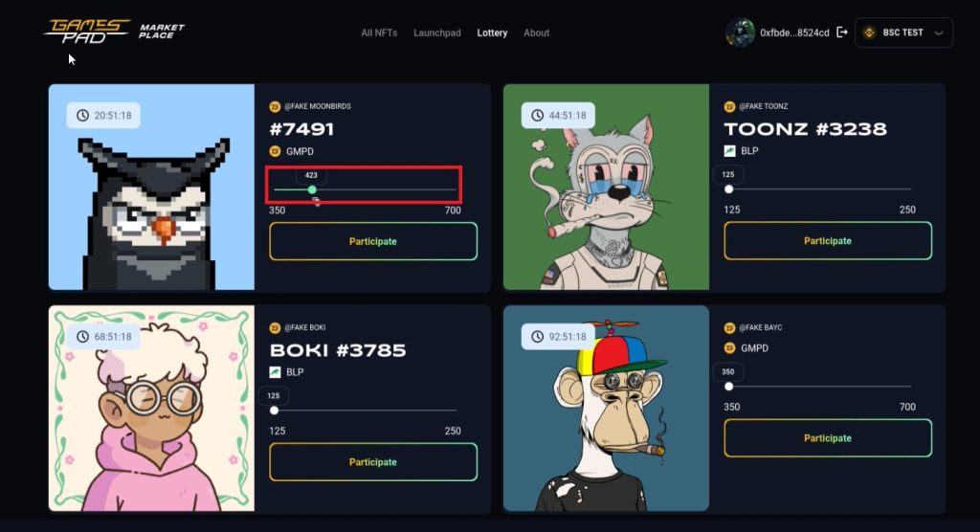Expand the BSC TEST network dropdown chevron
980x532 pixels.
click(938, 33)
